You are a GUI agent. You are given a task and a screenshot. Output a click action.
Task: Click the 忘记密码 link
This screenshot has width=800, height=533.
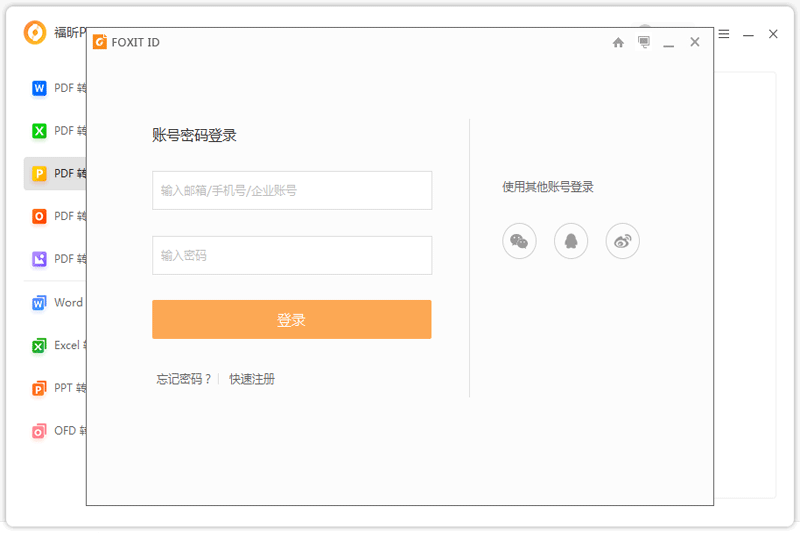[x=183, y=379]
